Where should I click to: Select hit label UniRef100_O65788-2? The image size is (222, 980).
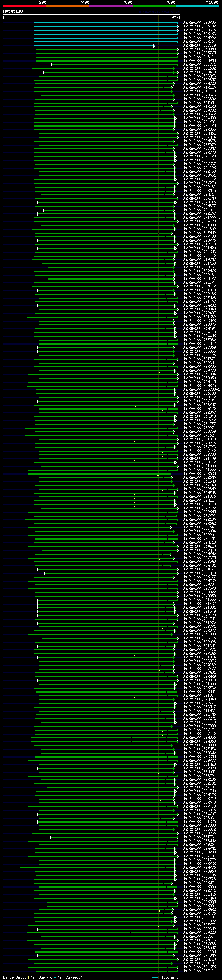(x=201, y=390)
